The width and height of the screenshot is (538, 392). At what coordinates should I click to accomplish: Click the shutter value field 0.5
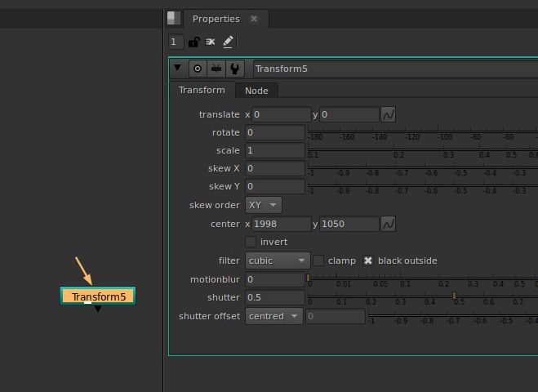click(275, 297)
